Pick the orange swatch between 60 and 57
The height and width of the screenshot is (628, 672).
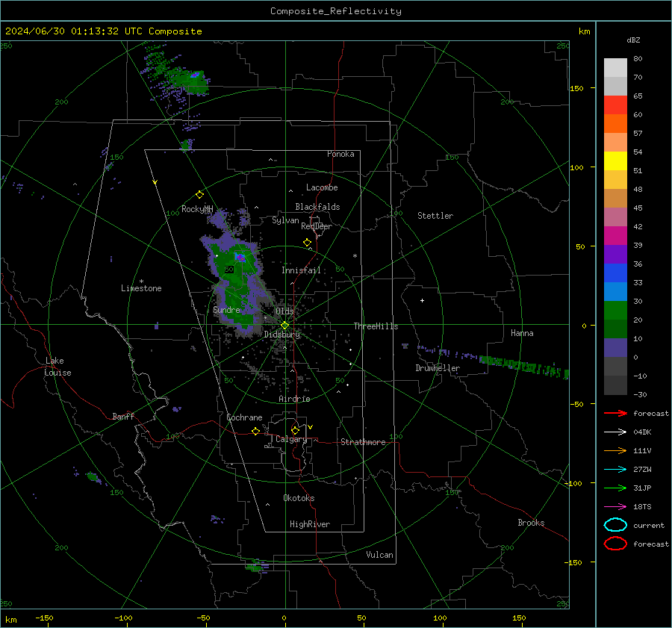[615, 124]
